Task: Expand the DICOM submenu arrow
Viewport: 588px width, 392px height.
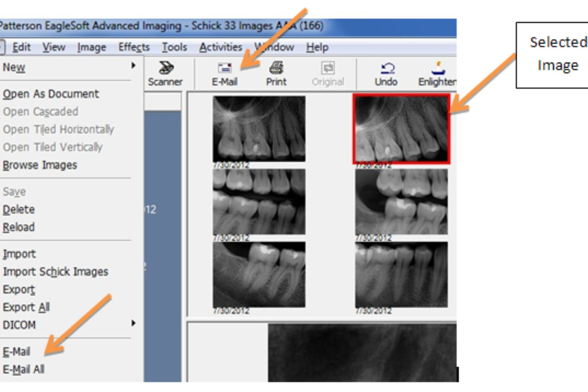Action: (133, 323)
